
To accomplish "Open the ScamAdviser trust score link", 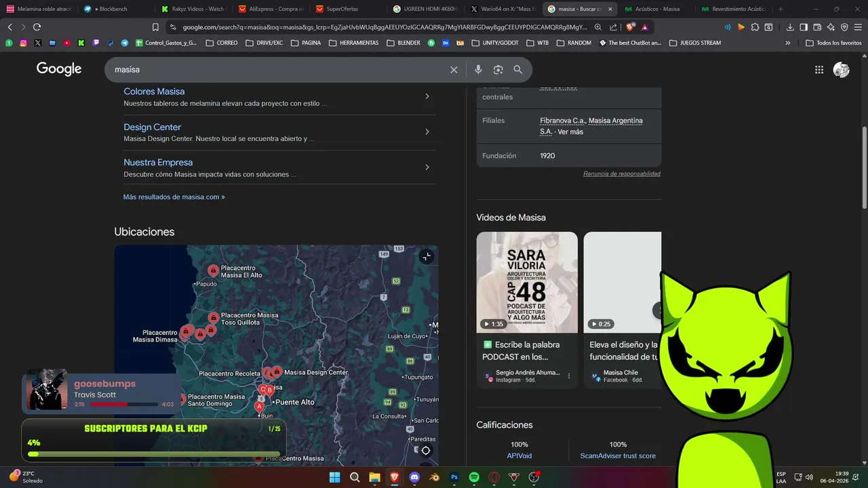I will (618, 456).
